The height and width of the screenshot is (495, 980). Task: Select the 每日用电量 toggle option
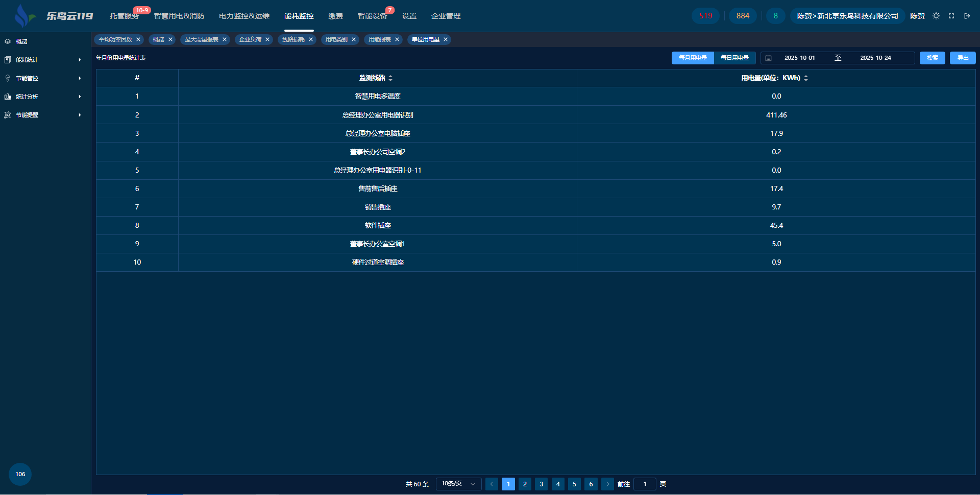(734, 58)
